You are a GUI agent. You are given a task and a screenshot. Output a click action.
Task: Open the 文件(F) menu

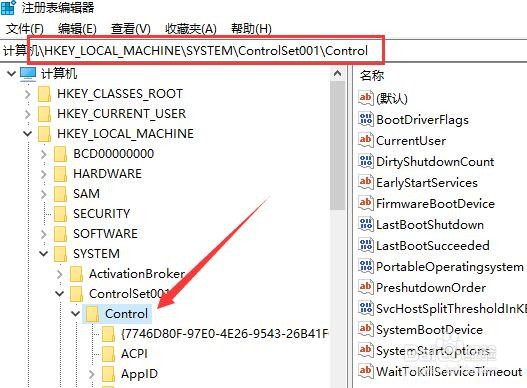(25, 29)
